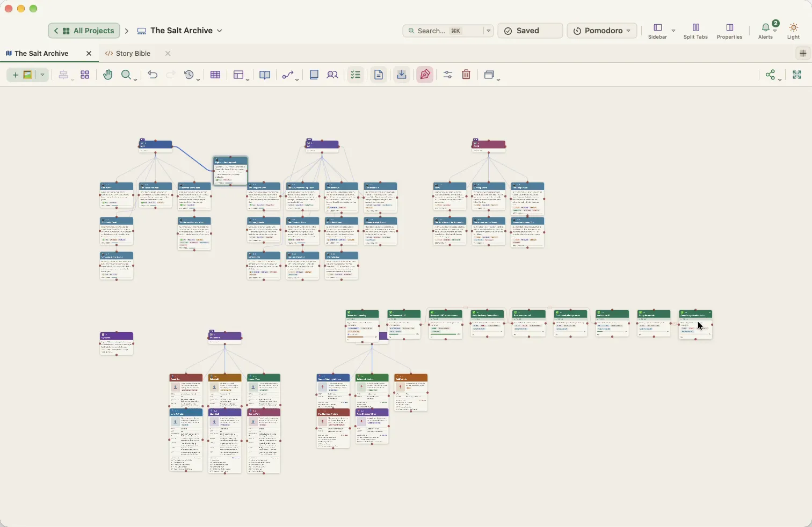Enter fullscreen canvas mode
The image size is (812, 527).
pyautogui.click(x=797, y=75)
